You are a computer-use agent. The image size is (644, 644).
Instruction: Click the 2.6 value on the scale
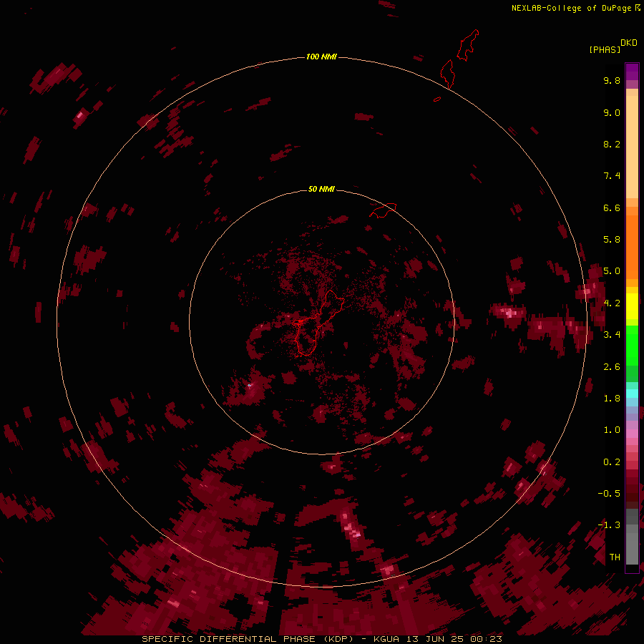coord(612,367)
